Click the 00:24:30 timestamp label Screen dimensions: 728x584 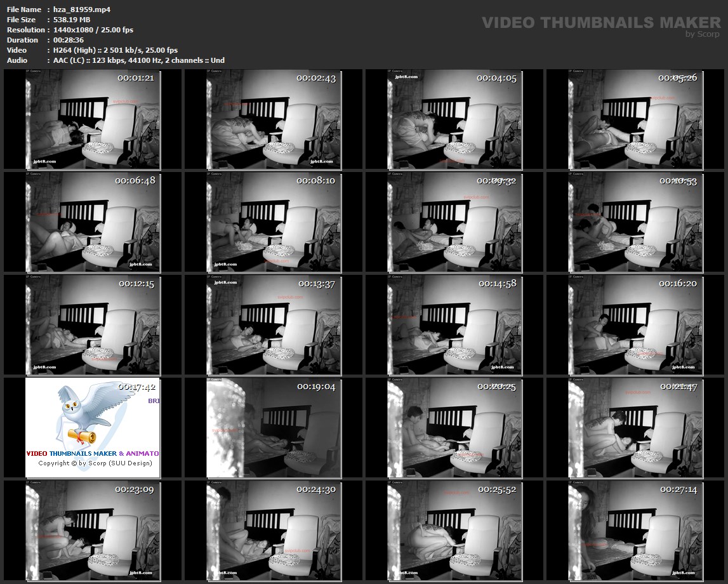[316, 489]
